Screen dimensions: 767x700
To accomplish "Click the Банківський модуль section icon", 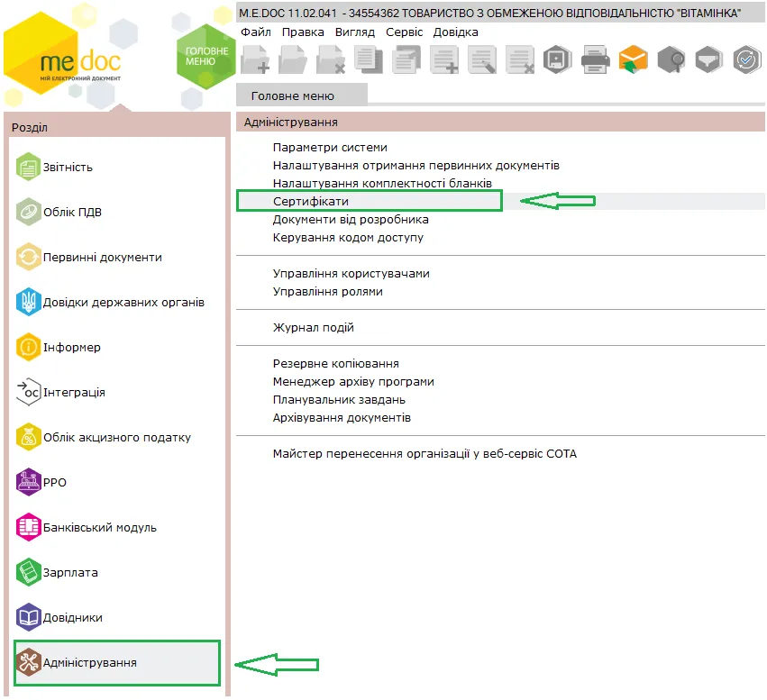I will tap(28, 527).
